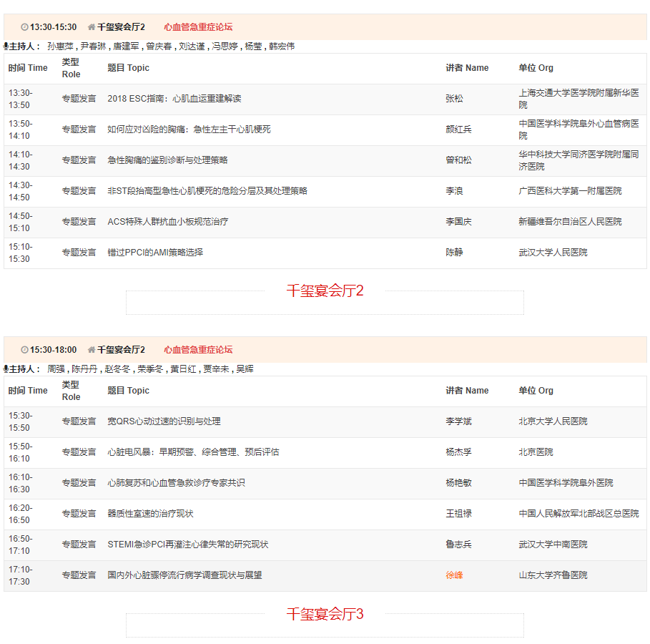650x644 pixels.
Task: Click organization 北京医院
Action: [x=536, y=452]
